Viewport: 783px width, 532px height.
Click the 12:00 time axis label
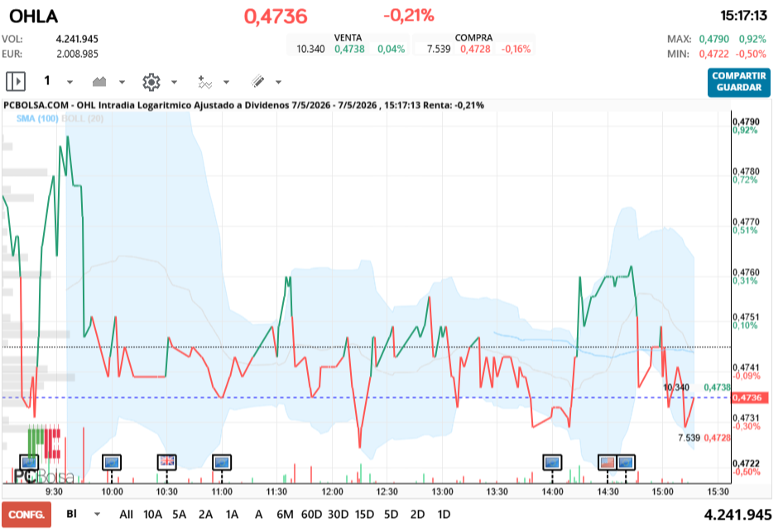pos(332,491)
